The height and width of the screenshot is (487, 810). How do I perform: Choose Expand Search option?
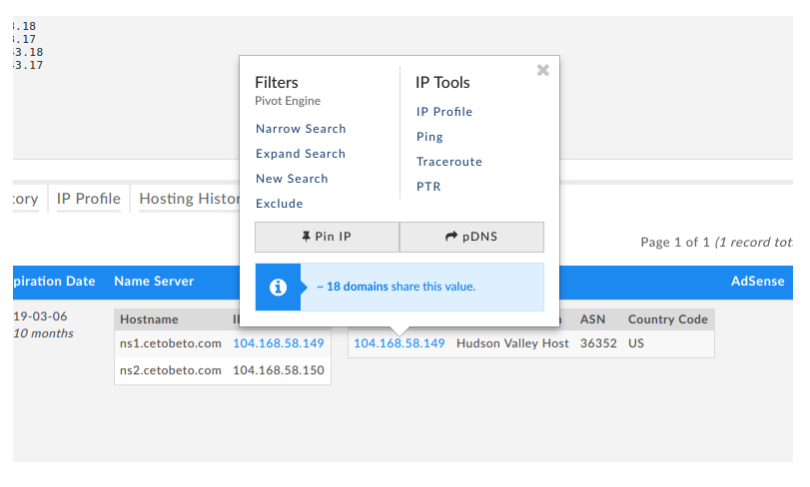[x=301, y=154]
